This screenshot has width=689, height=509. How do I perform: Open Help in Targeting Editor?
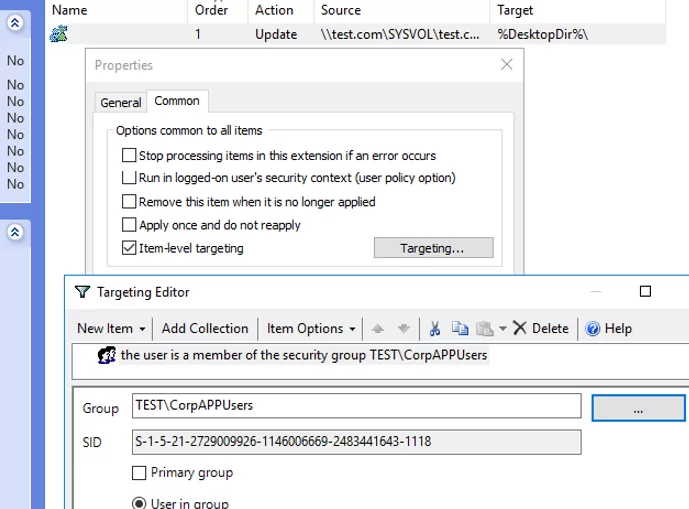pos(608,328)
